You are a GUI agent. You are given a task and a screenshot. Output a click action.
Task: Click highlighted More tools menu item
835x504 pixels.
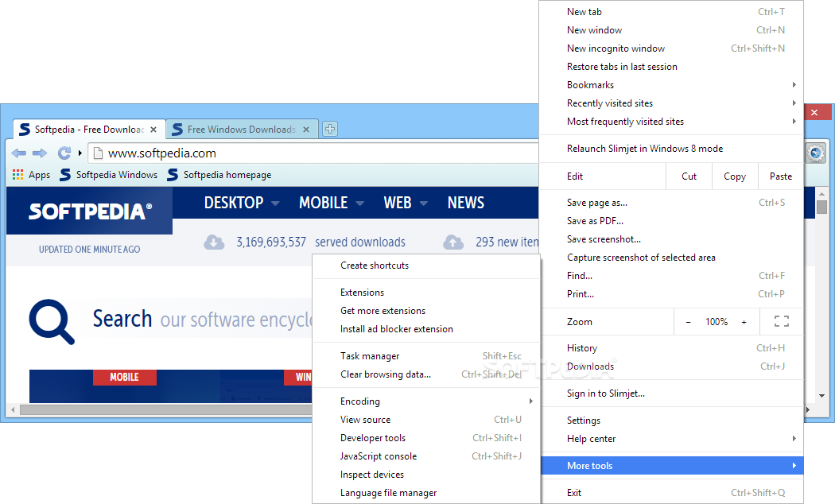(671, 466)
